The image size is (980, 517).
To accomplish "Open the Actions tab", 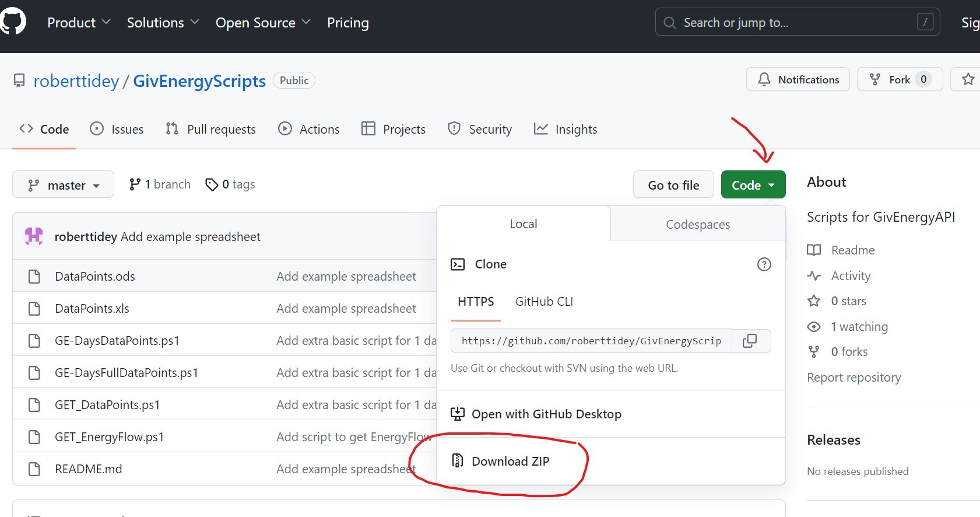I will coord(308,129).
